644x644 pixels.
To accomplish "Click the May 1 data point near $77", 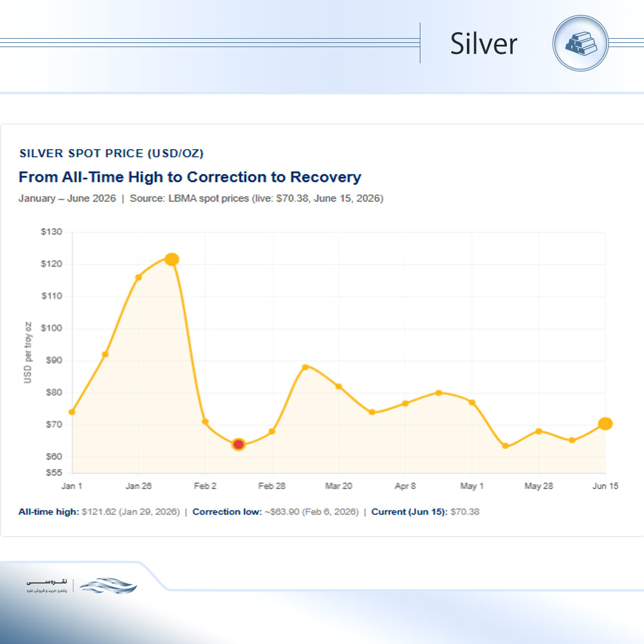I will pyautogui.click(x=472, y=402).
